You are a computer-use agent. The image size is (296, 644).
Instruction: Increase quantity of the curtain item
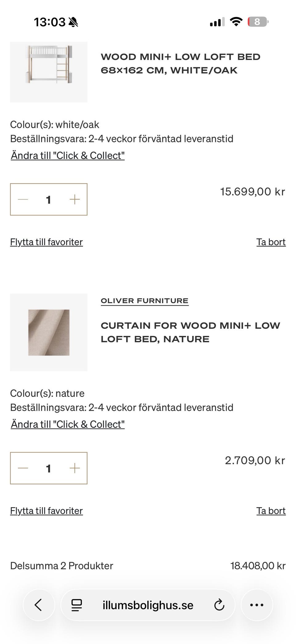click(75, 468)
